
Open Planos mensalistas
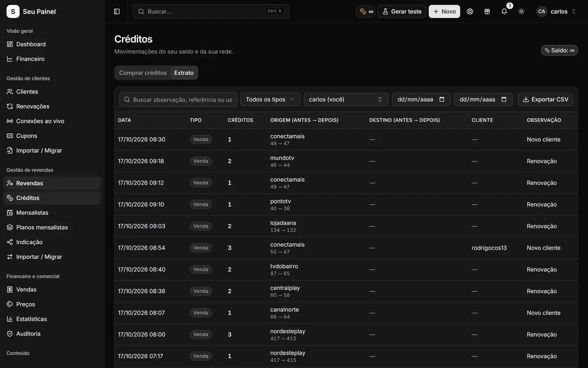tap(52, 227)
